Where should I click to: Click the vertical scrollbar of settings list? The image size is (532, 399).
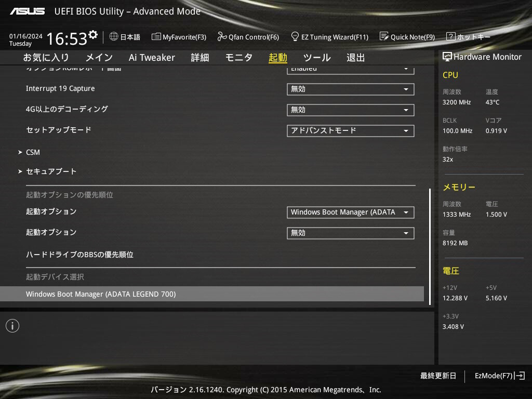click(430, 247)
